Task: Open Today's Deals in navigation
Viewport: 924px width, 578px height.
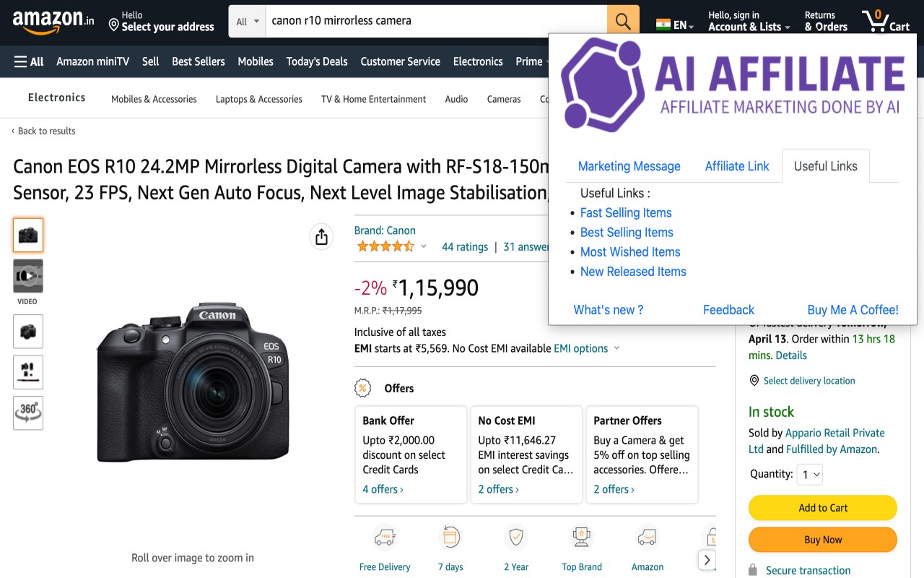Action: [x=316, y=61]
